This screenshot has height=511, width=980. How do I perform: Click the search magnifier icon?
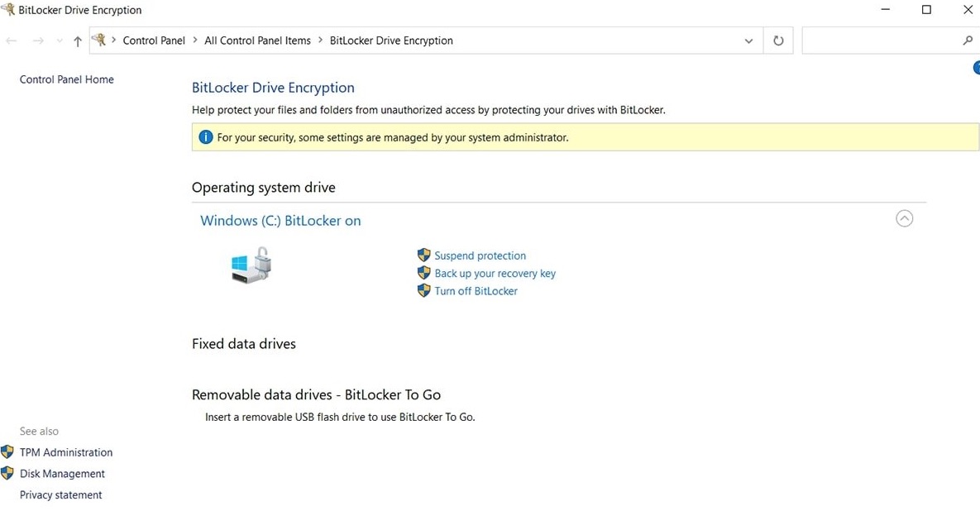click(x=968, y=40)
